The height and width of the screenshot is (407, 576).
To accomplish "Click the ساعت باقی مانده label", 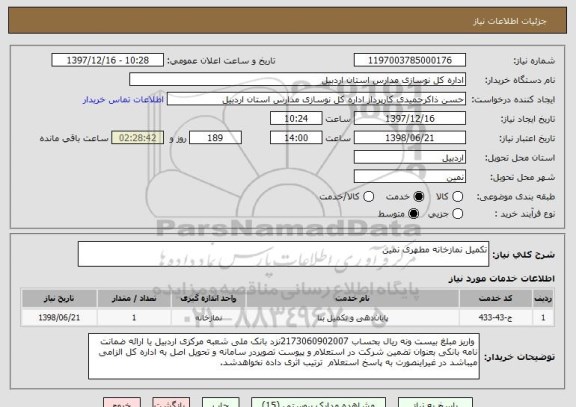I will pyautogui.click(x=74, y=138).
